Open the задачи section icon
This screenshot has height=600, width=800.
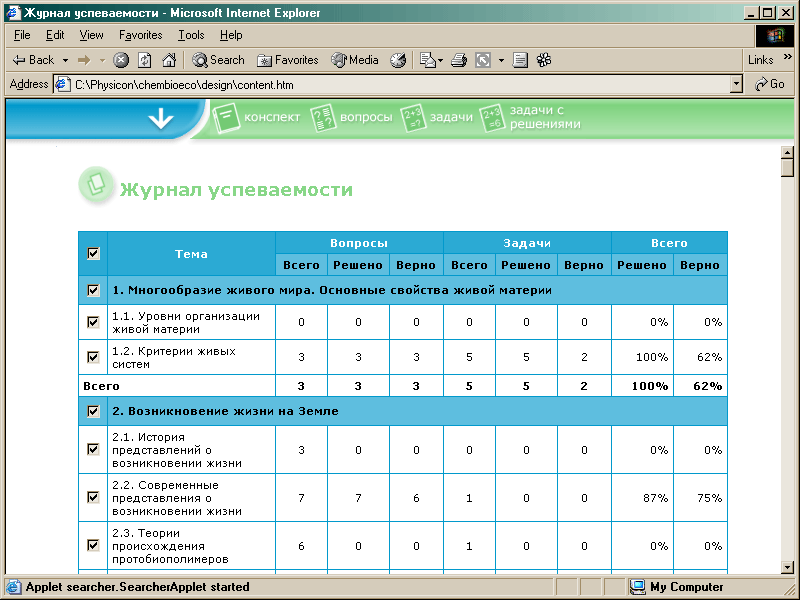413,118
